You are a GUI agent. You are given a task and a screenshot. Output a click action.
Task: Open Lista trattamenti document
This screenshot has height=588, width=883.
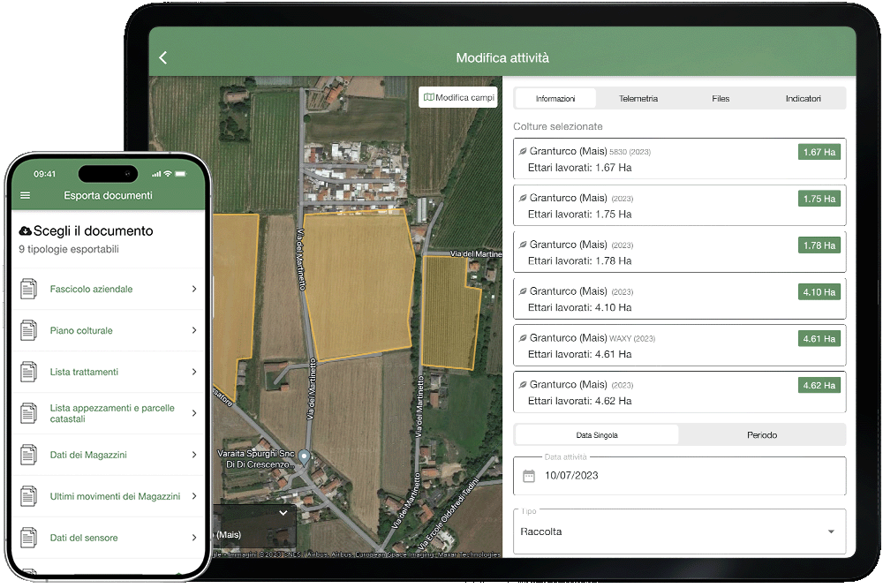(x=108, y=372)
